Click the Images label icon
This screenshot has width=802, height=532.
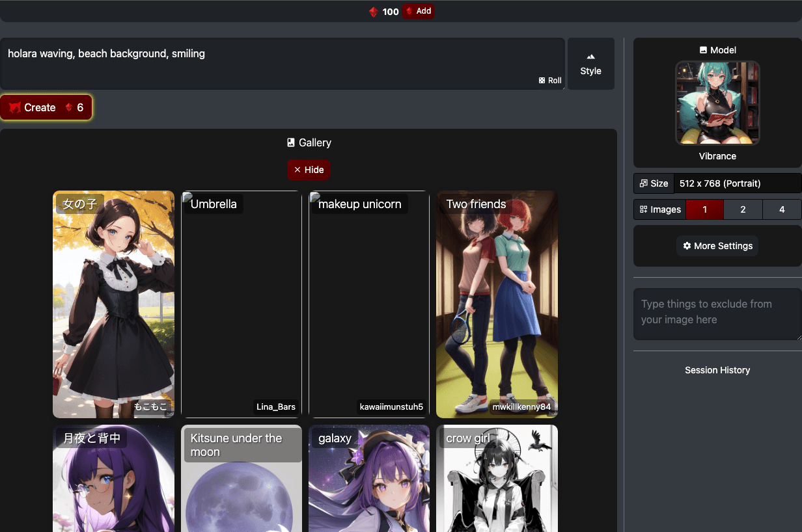point(643,209)
